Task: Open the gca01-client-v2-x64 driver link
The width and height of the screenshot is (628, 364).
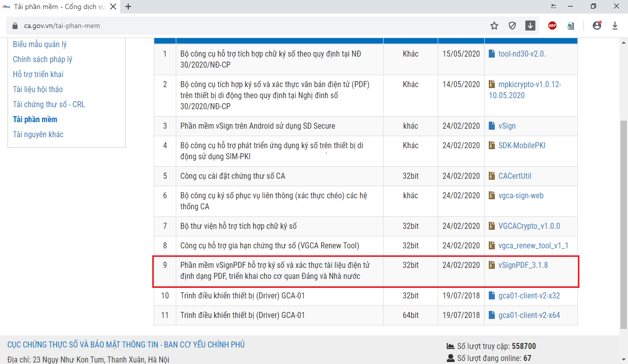Action: [529, 315]
